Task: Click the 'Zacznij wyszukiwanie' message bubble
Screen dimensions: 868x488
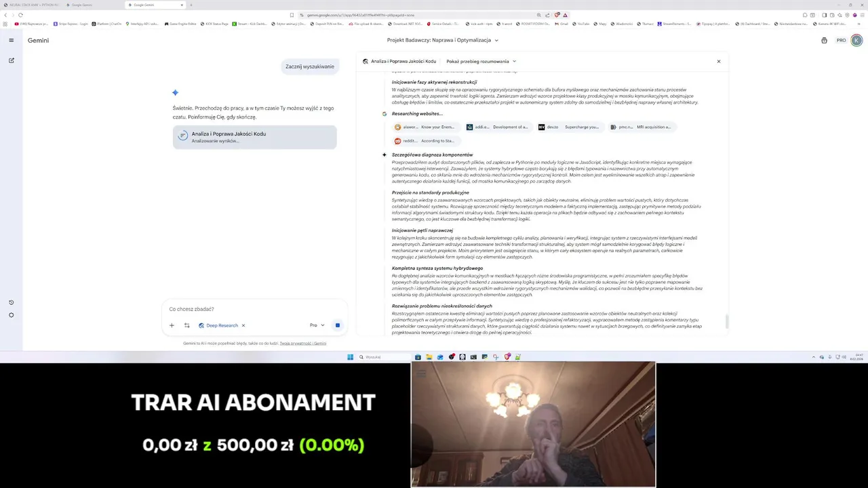Action: tap(310, 66)
